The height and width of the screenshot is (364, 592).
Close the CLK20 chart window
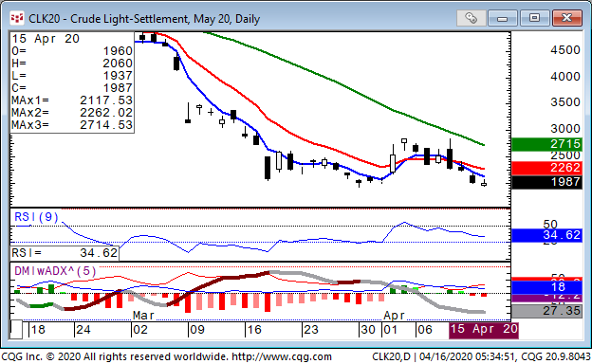click(566, 18)
